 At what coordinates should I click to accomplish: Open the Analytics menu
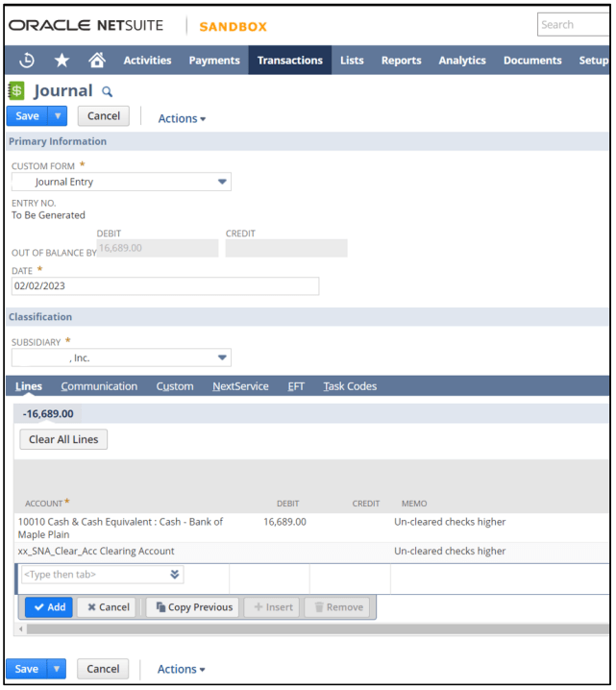[x=462, y=61]
